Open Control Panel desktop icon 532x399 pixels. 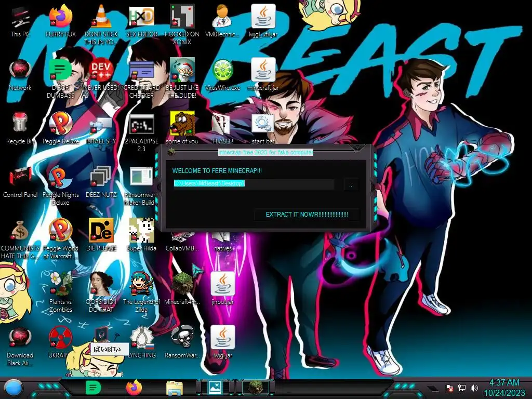(20, 182)
